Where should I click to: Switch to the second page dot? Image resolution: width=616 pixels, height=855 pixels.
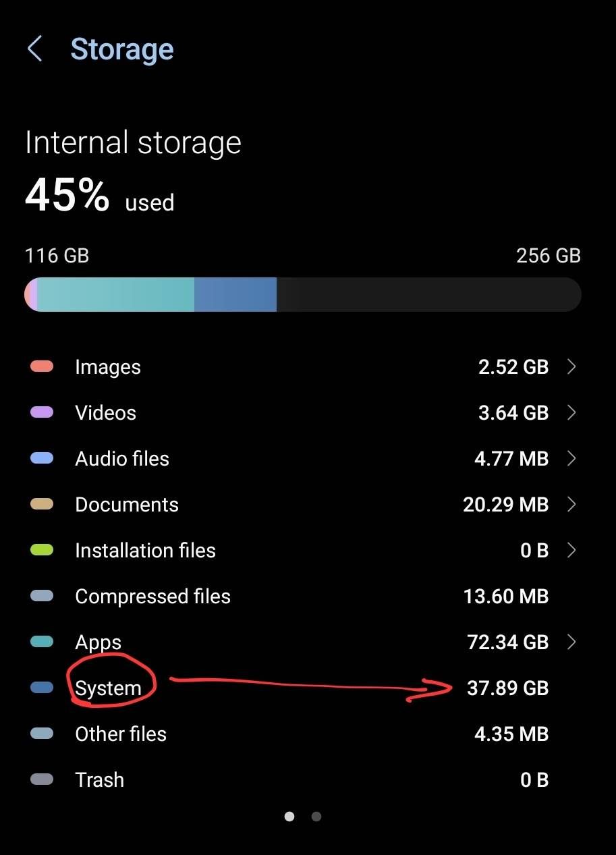pyautogui.click(x=316, y=817)
